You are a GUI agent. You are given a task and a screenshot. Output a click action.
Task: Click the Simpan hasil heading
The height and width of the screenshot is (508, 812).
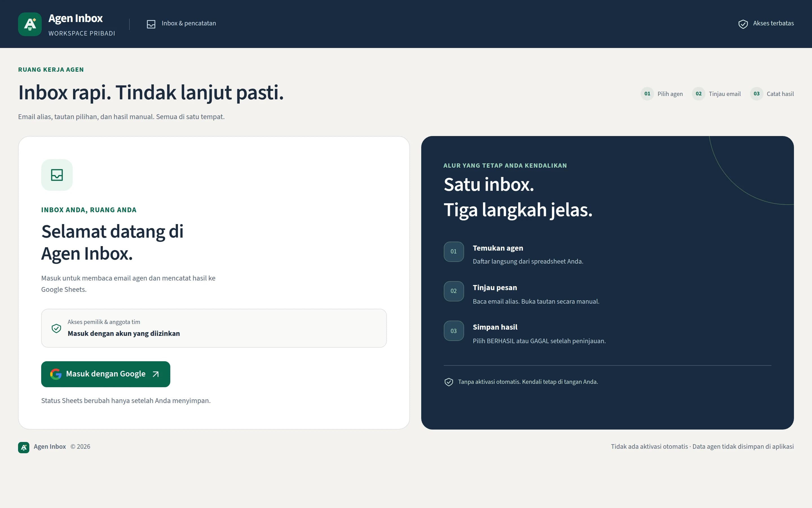(x=495, y=327)
